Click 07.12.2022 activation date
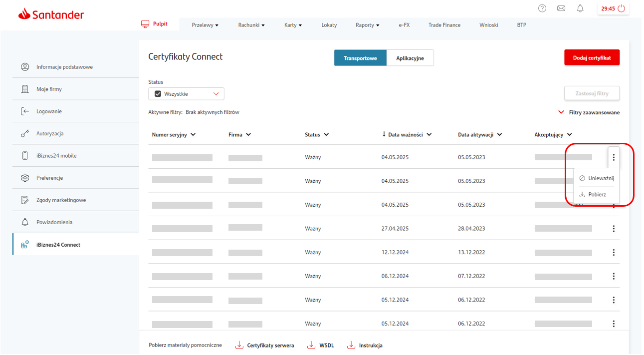This screenshot has width=644, height=355. [471, 276]
